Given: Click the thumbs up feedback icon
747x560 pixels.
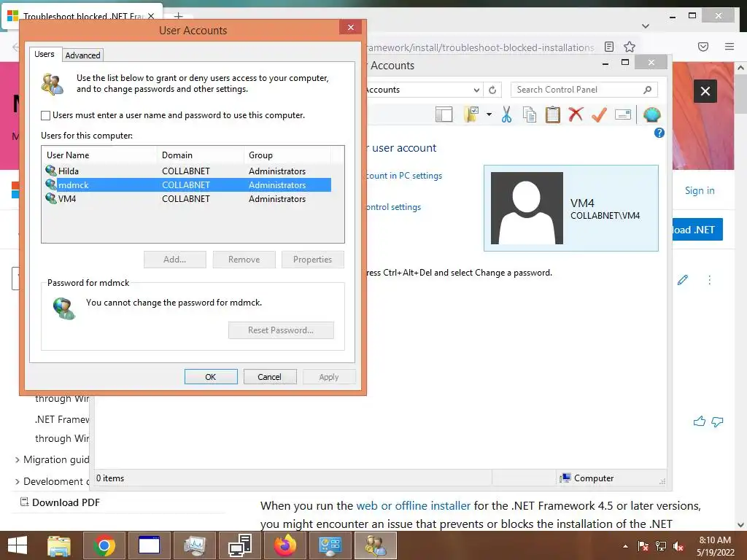Looking at the screenshot, I should pos(699,421).
